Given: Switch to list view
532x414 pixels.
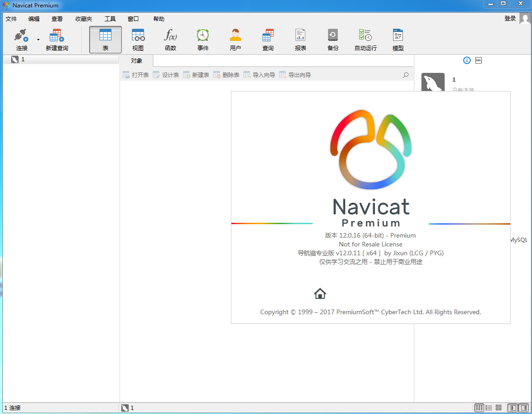Looking at the screenshot, I should coord(489,408).
